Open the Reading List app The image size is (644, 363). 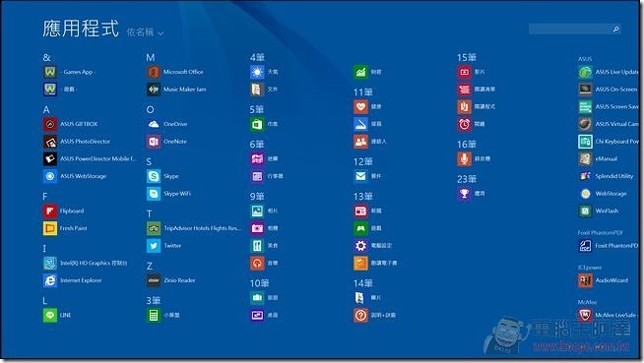[477, 89]
